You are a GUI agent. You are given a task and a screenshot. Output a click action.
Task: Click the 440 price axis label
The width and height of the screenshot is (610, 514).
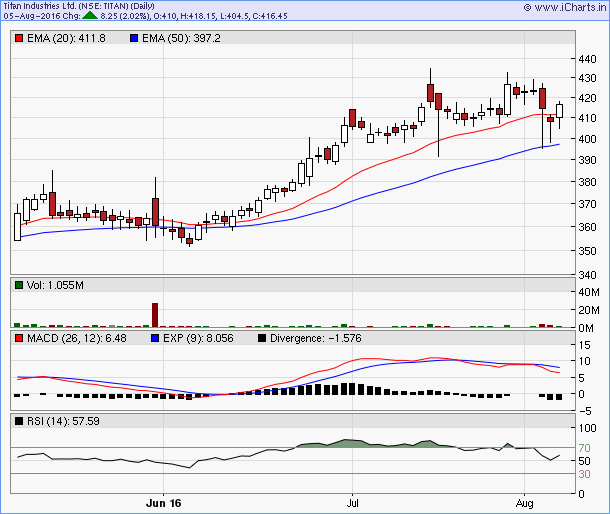click(x=587, y=59)
